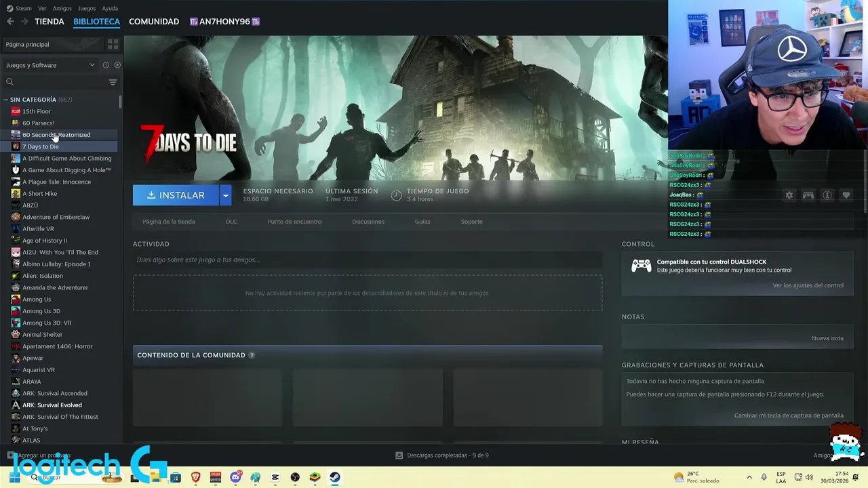Open the AN7HONY96 profile tab
Viewport: 868px width, 488px height.
(x=224, y=22)
